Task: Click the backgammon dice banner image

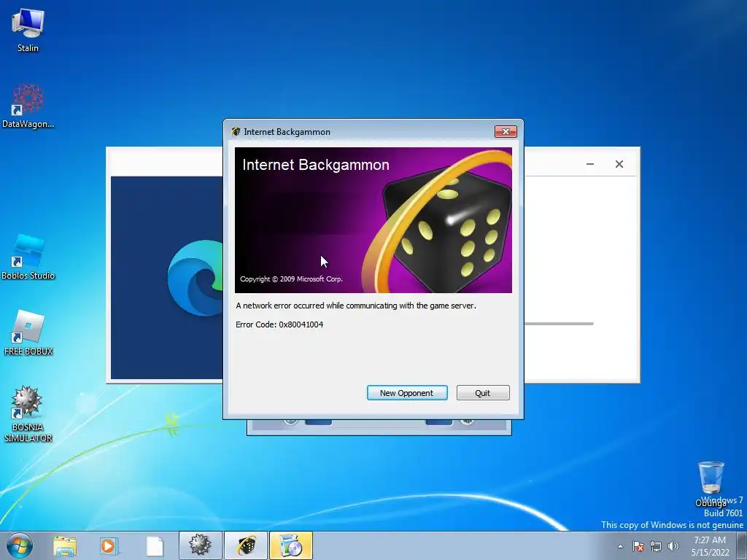Action: pyautogui.click(x=373, y=220)
